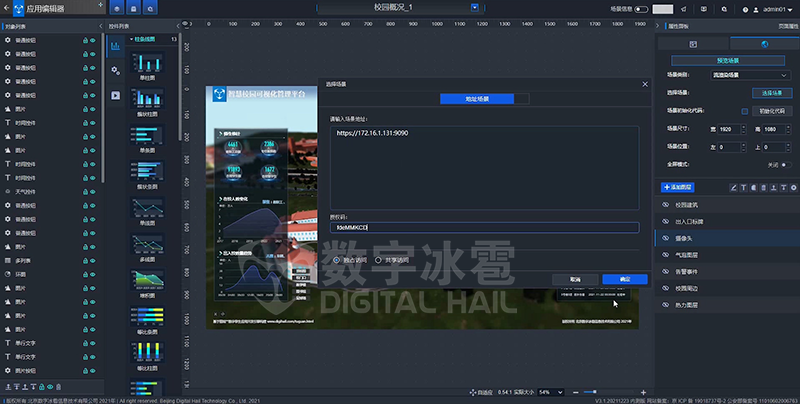Image resolution: width=800 pixels, height=404 pixels.
Task: Open the 场景类别 dropdown
Action: pyautogui.click(x=750, y=75)
